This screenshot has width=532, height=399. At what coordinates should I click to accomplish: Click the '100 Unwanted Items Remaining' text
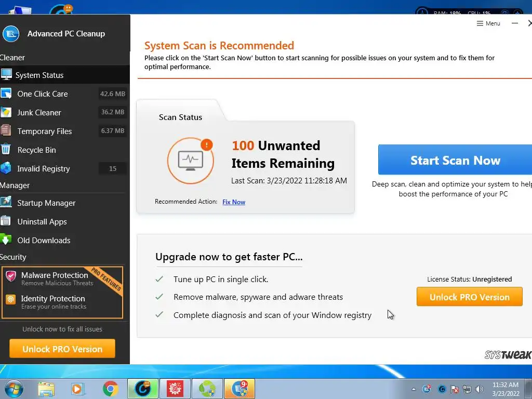pos(283,154)
